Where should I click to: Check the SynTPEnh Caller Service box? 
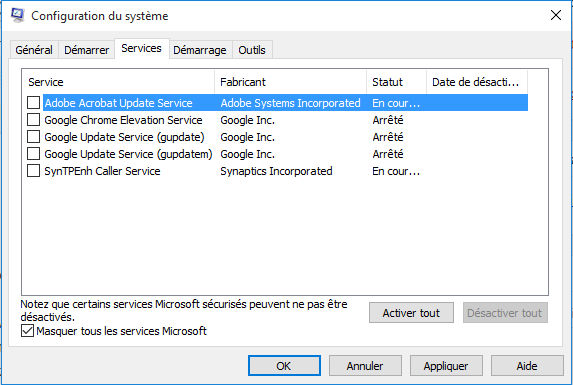[34, 171]
